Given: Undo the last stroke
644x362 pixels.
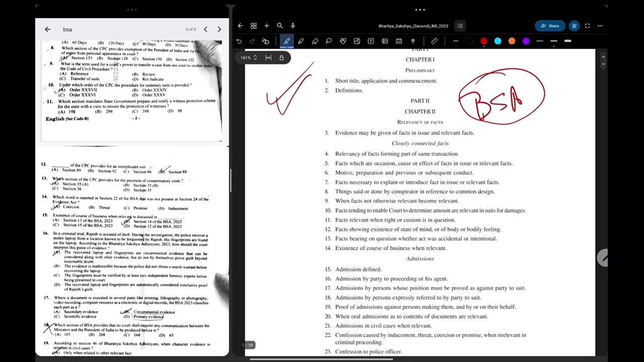Looking at the screenshot, I should [x=239, y=41].
